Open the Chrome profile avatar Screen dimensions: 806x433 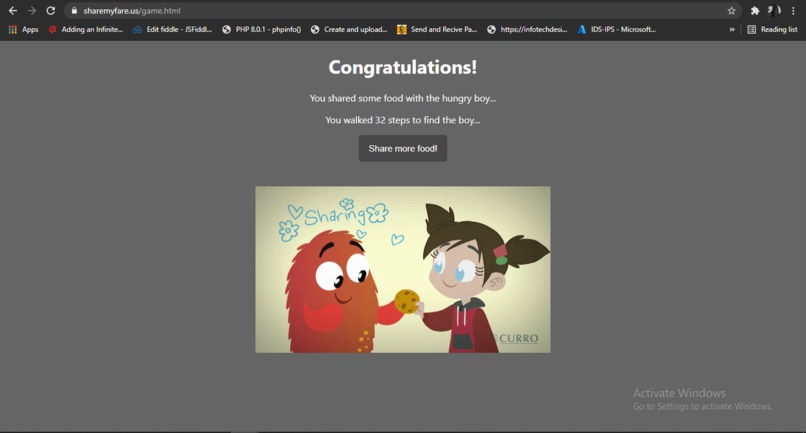[774, 11]
